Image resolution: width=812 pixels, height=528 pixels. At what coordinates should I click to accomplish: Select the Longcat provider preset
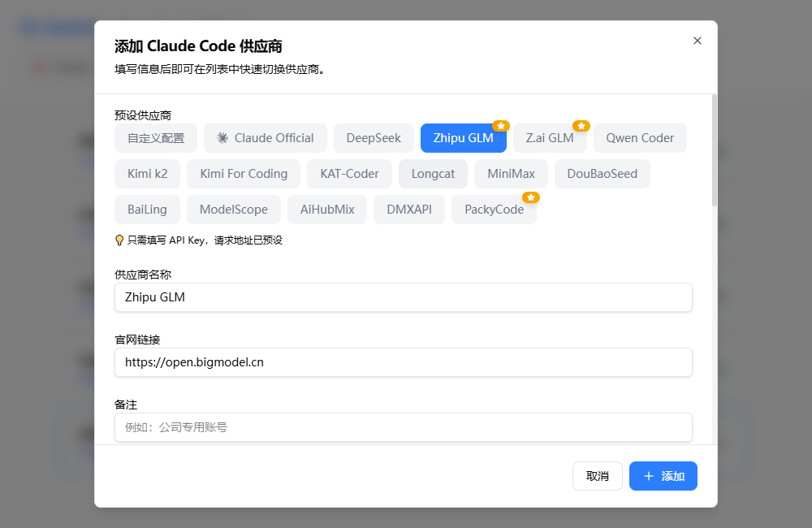433,174
